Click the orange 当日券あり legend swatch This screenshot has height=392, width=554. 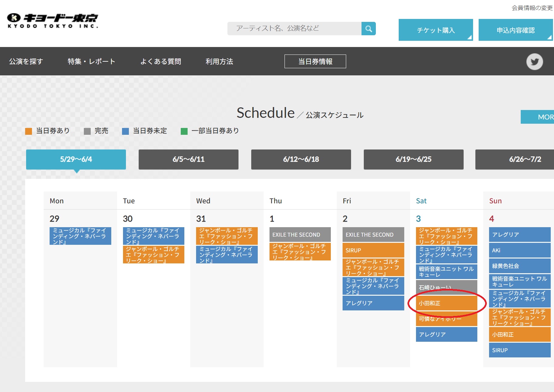coord(29,131)
